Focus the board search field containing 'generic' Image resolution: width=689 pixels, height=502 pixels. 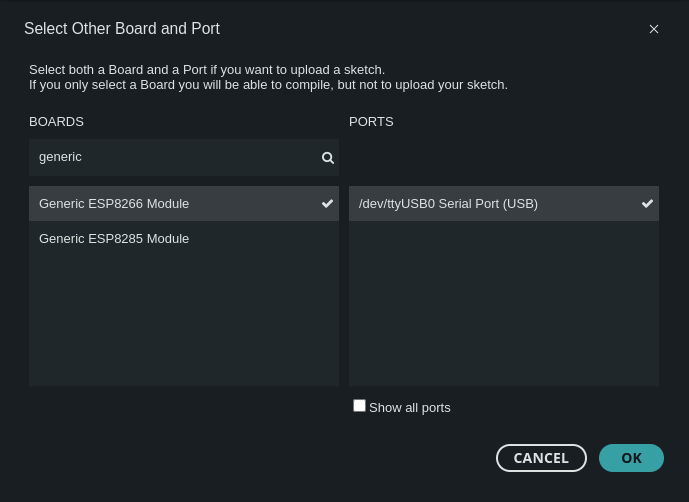click(x=184, y=157)
